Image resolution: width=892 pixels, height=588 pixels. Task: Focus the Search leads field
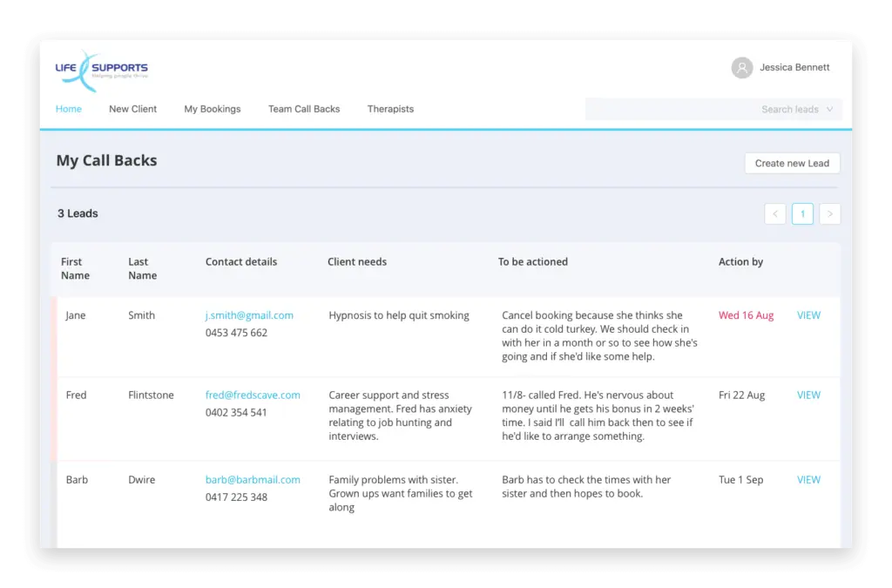(713, 109)
